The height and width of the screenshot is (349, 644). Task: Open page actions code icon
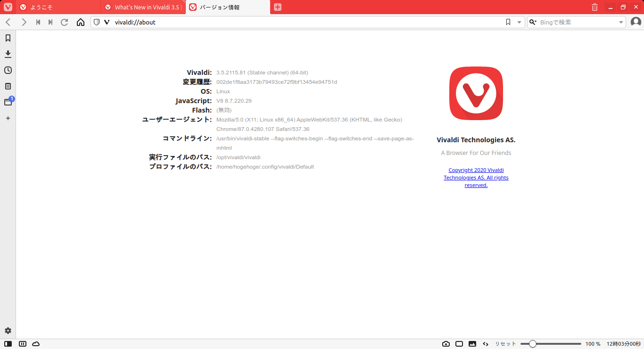[x=486, y=344]
